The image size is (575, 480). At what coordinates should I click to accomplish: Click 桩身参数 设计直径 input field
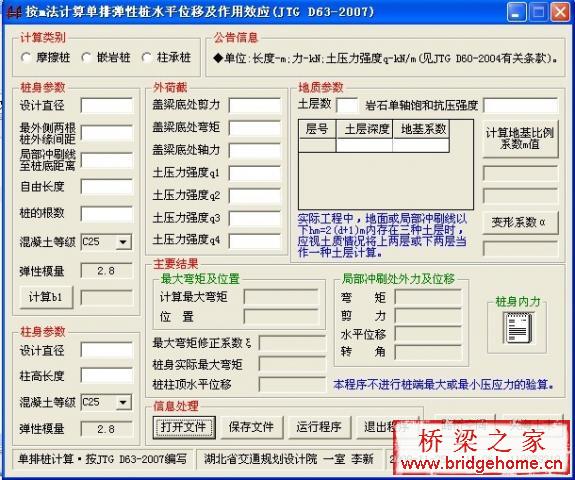tap(107, 106)
